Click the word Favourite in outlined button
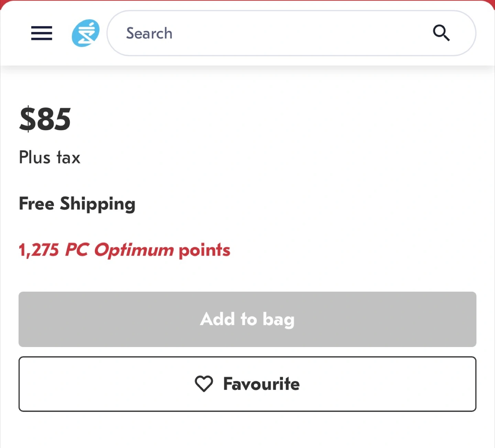The width and height of the screenshot is (495, 448). [x=261, y=384]
